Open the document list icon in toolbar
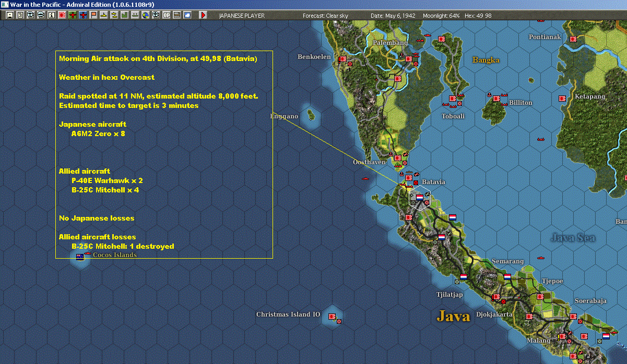This screenshot has height=364, width=627. [20, 15]
